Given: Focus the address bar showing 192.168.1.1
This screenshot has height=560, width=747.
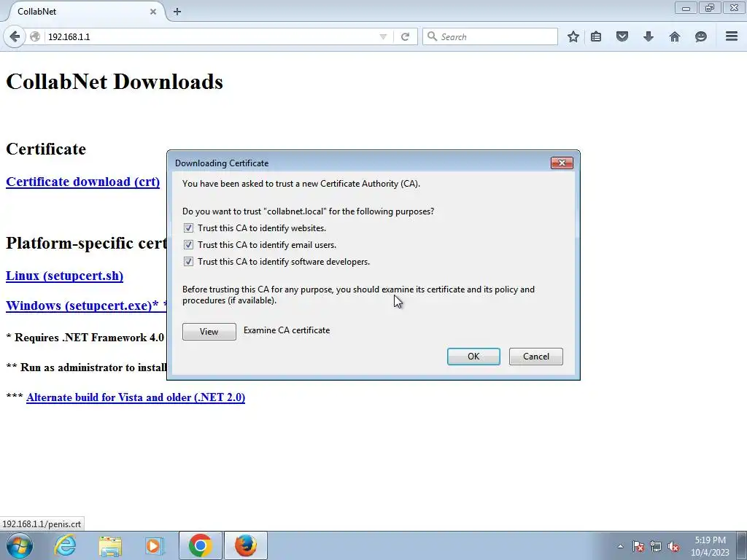Looking at the screenshot, I should point(209,36).
